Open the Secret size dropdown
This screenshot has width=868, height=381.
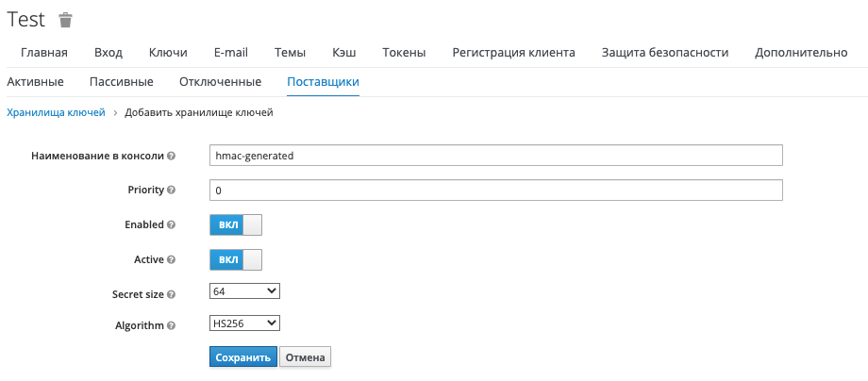point(244,291)
